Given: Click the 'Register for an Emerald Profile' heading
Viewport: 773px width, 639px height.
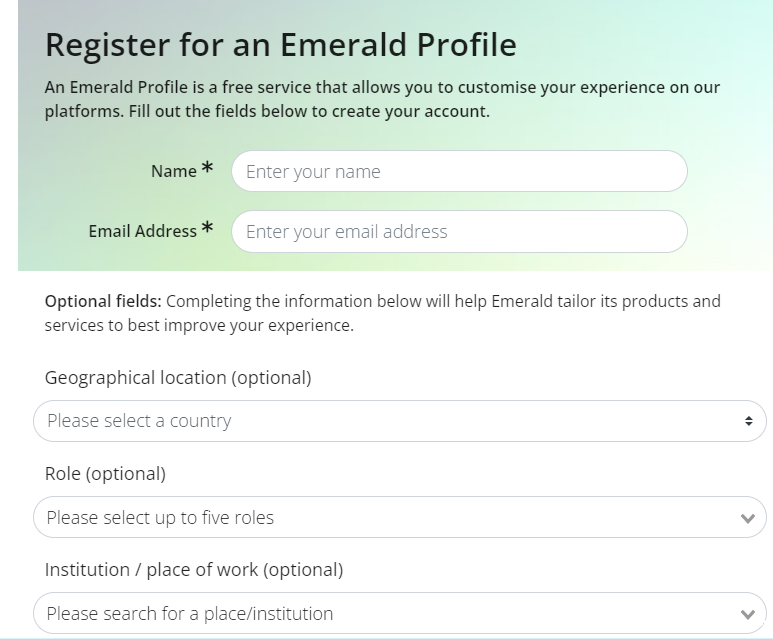Looking at the screenshot, I should (281, 45).
